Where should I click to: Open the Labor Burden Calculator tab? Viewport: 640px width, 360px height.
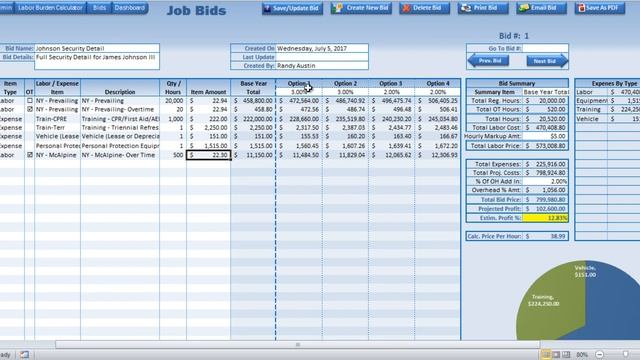pyautogui.click(x=50, y=8)
